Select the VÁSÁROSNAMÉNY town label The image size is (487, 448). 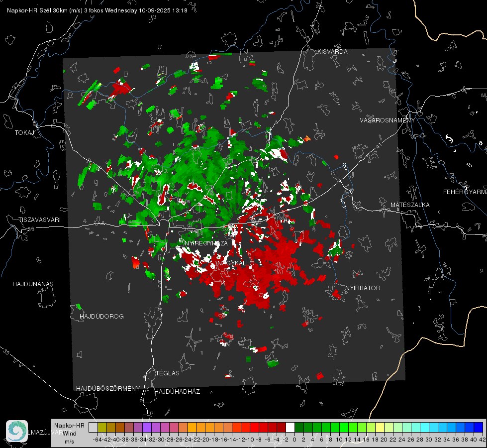click(388, 120)
